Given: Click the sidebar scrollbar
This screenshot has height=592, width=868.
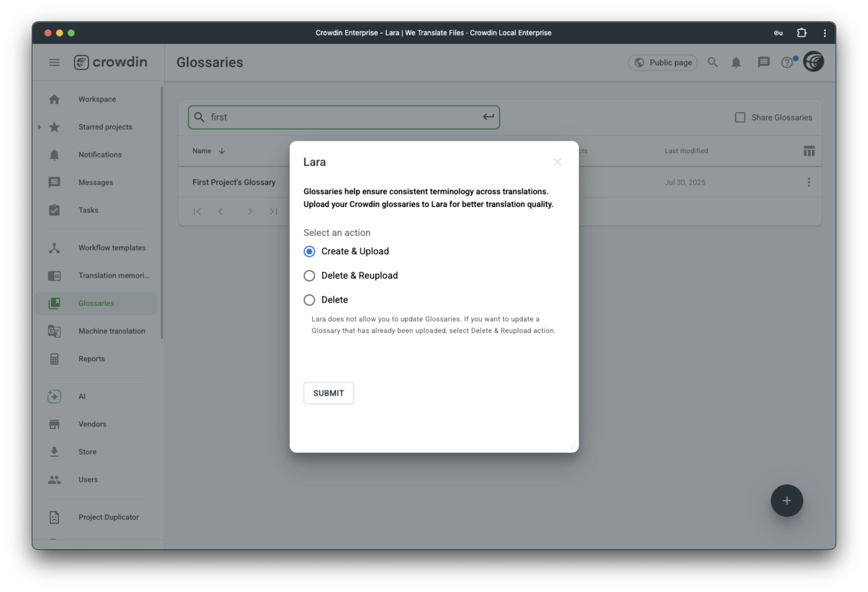Looking at the screenshot, I should (162, 213).
